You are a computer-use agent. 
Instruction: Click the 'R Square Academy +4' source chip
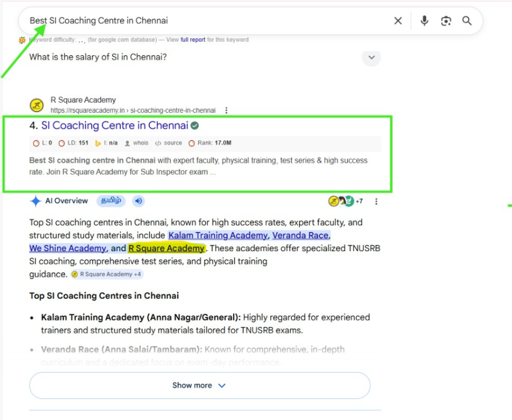(x=107, y=275)
